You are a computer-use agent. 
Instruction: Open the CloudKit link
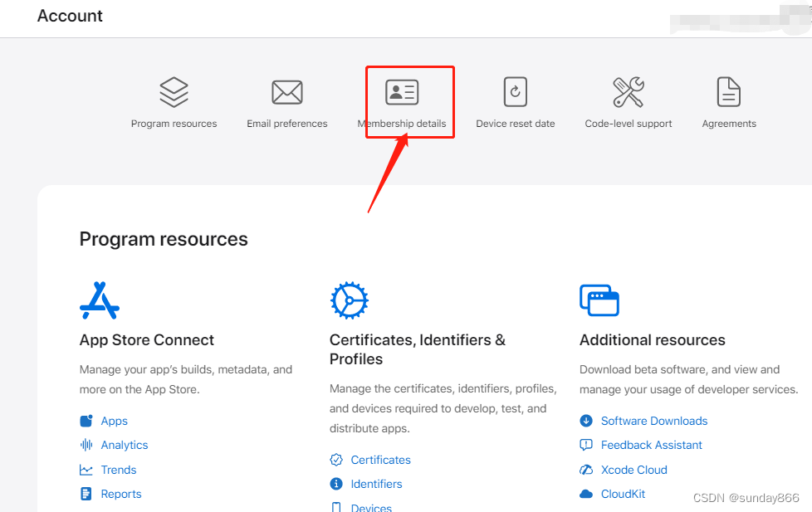tap(623, 494)
